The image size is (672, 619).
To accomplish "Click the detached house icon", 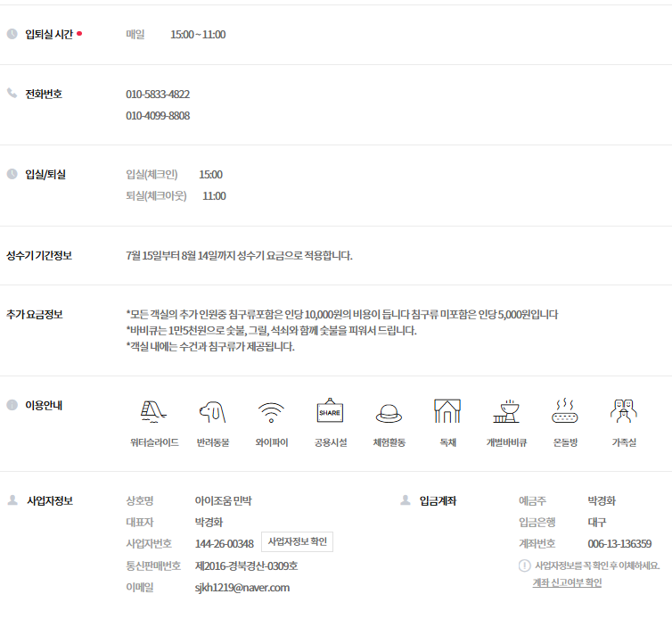I will click(447, 411).
